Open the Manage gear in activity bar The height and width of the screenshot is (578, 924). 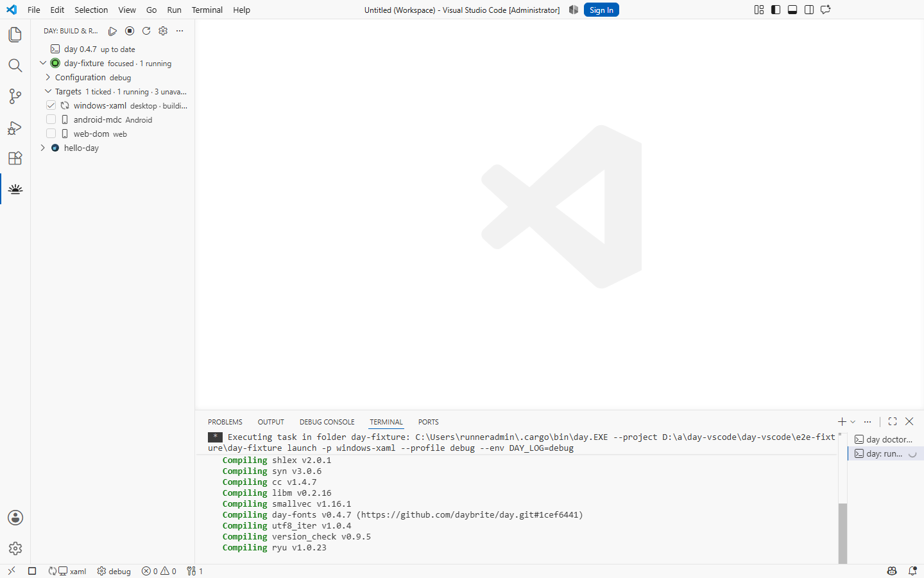click(15, 548)
